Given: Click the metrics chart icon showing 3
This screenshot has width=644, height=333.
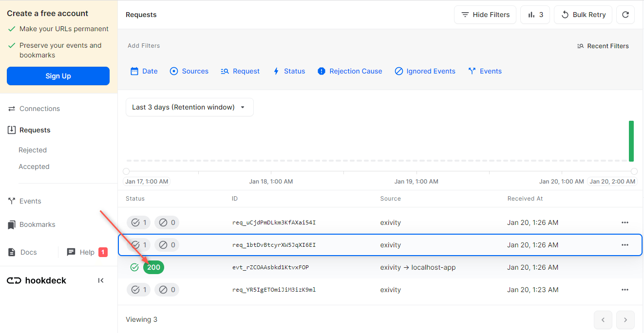Looking at the screenshot, I should (x=535, y=15).
